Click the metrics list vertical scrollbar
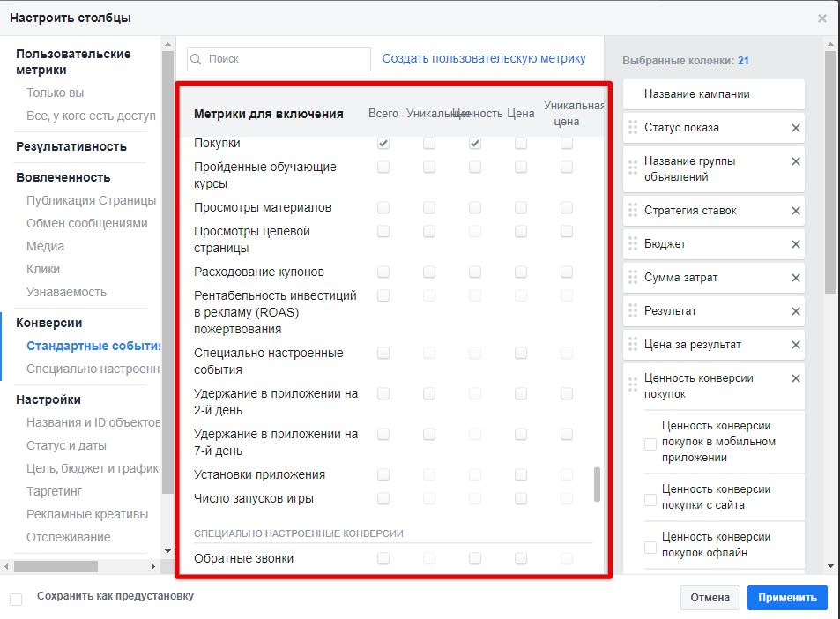The image size is (840, 619). 597,484
